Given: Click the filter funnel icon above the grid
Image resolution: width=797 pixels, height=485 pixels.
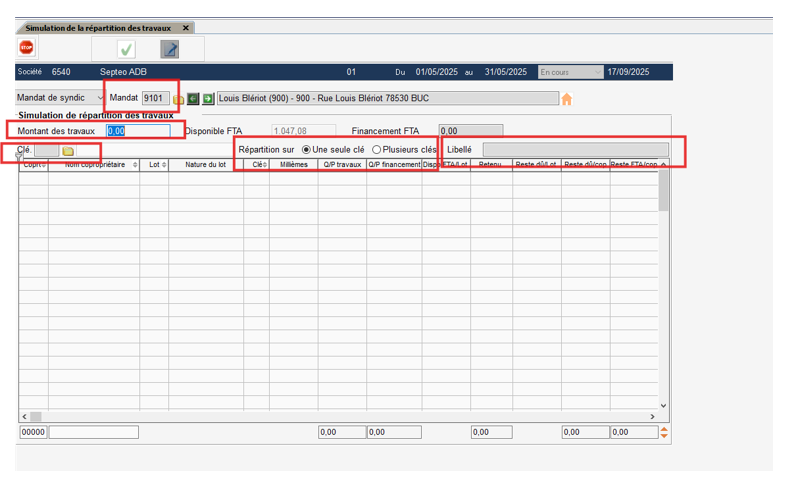Looking at the screenshot, I should pos(19,157).
